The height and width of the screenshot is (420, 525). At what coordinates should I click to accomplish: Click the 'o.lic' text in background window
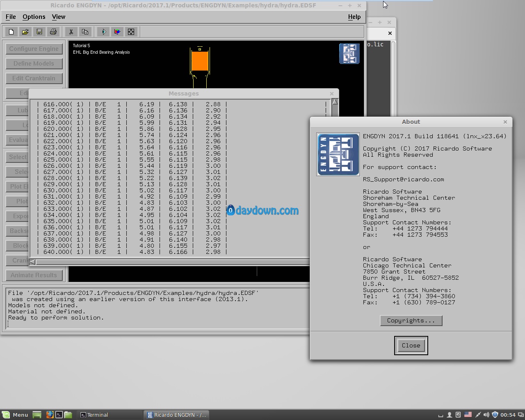[x=375, y=44]
